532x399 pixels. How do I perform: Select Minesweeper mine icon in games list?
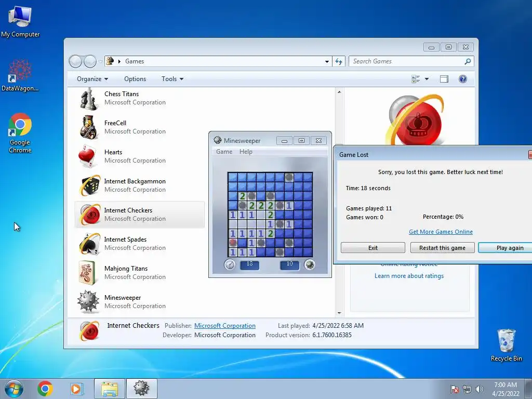88,302
